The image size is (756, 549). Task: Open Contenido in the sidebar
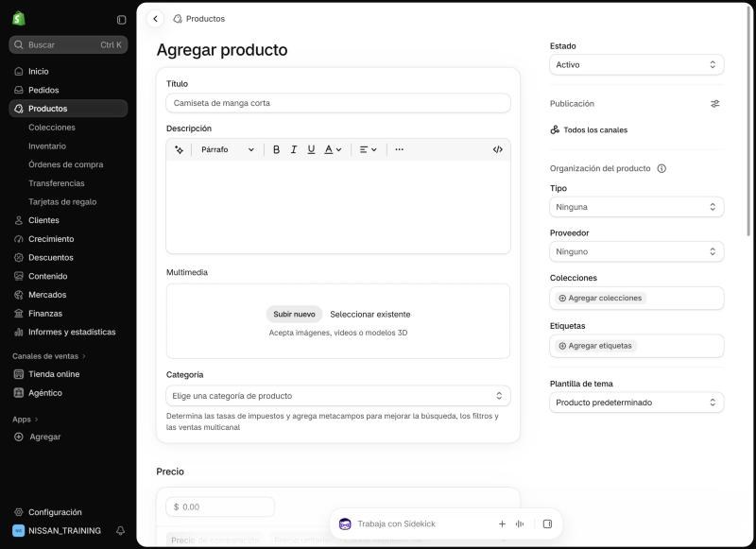[x=68, y=276]
